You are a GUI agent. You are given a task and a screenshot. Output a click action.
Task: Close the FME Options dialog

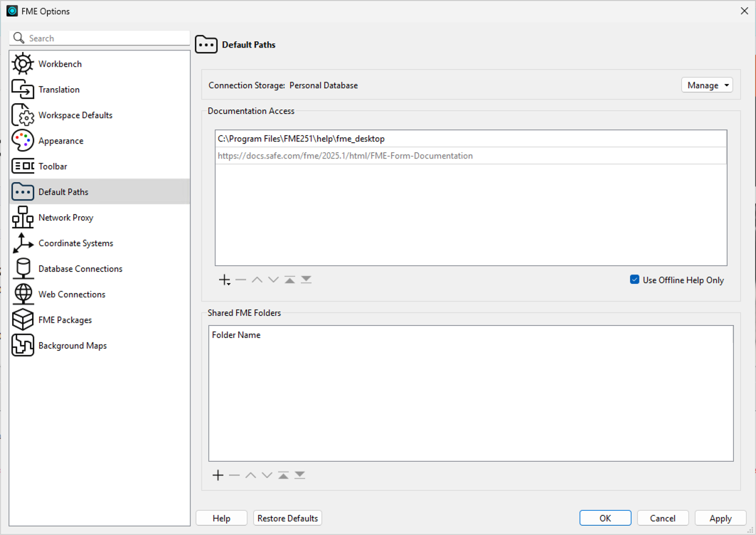tap(744, 11)
